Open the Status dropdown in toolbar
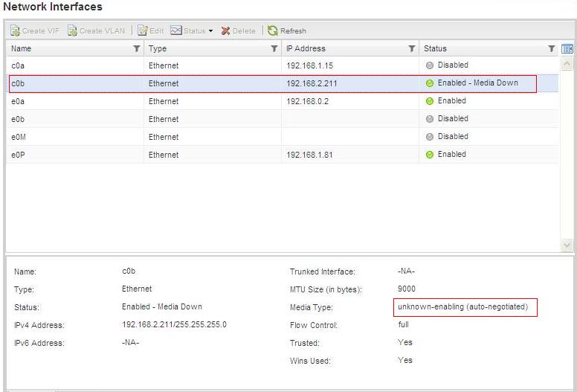This screenshot has height=392, width=577. (192, 30)
